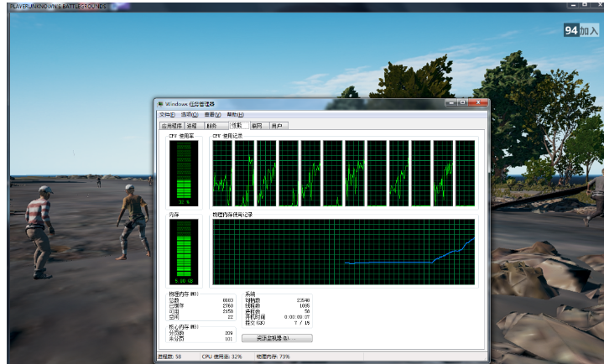
Task: Click the 已缓存 value 2760
Action: click(228, 306)
